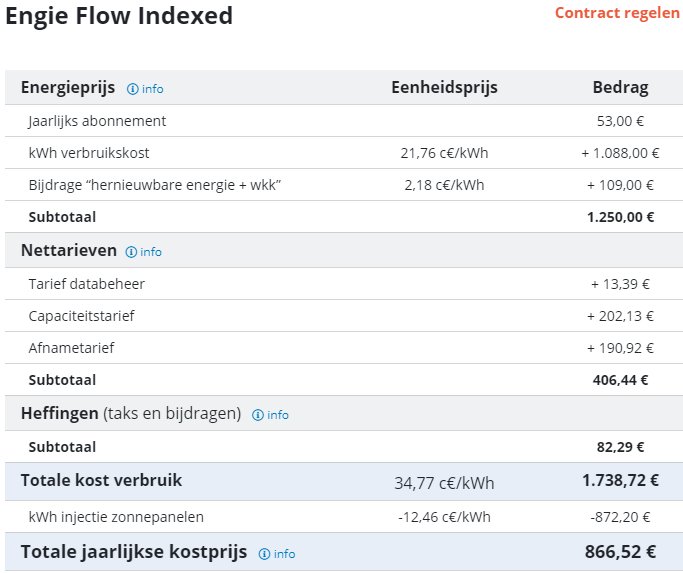Viewport: 683px width, 573px height.
Task: Select the + 1.088,00 € amount
Action: 620,153
